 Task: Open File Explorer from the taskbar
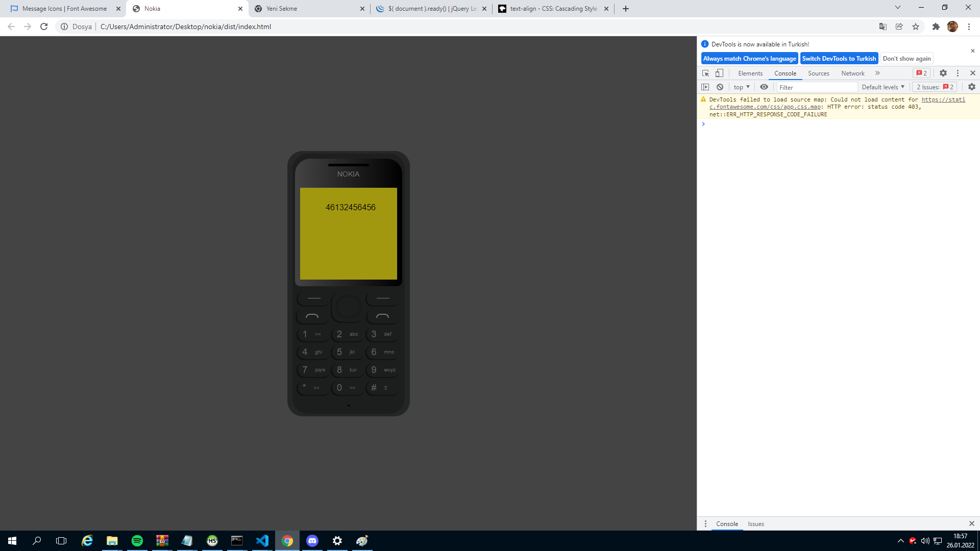tap(112, 541)
